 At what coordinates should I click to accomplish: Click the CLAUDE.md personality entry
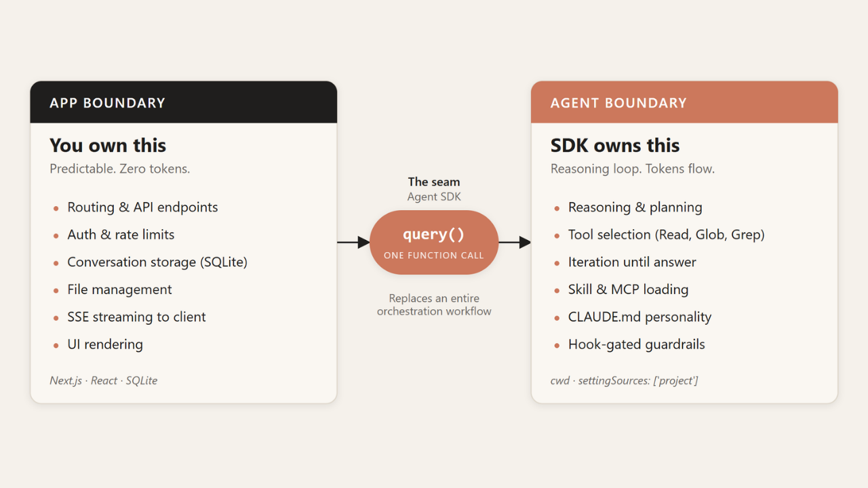tap(639, 317)
